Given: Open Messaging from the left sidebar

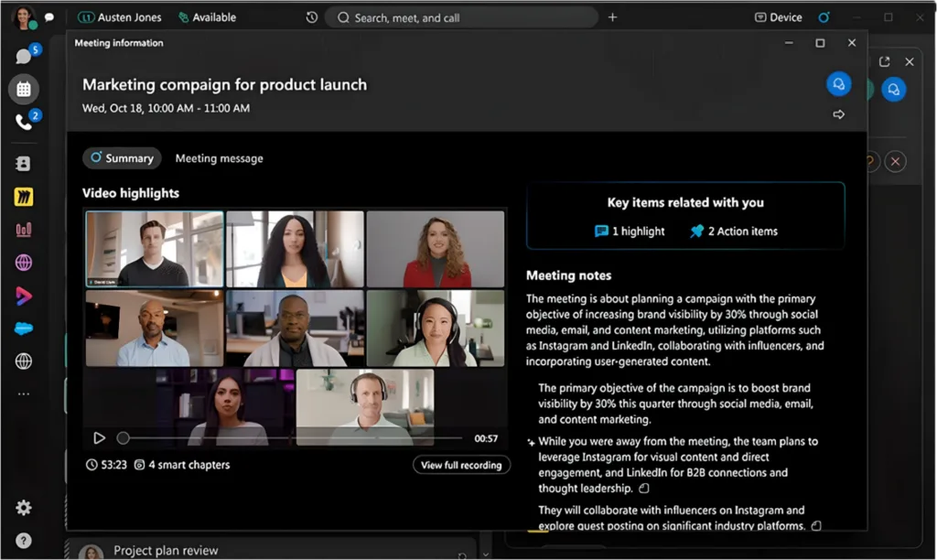Looking at the screenshot, I should click(25, 56).
